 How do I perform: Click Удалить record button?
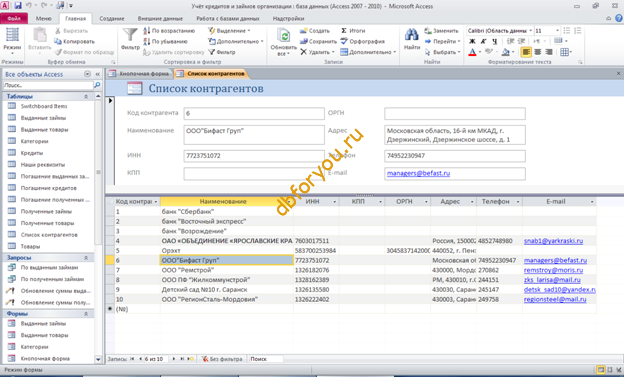[x=317, y=52]
